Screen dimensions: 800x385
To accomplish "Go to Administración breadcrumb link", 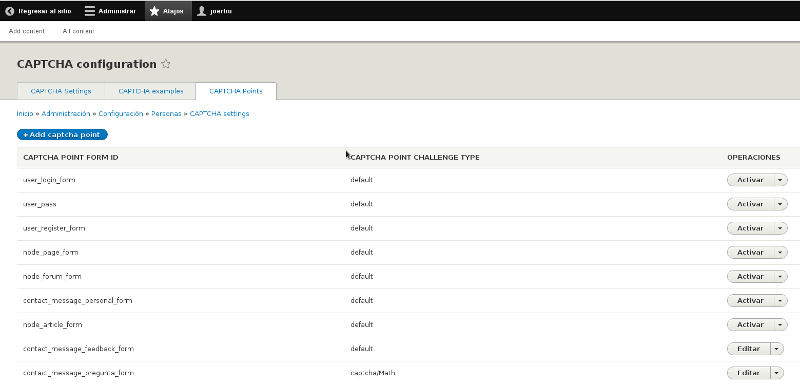I will tap(66, 114).
